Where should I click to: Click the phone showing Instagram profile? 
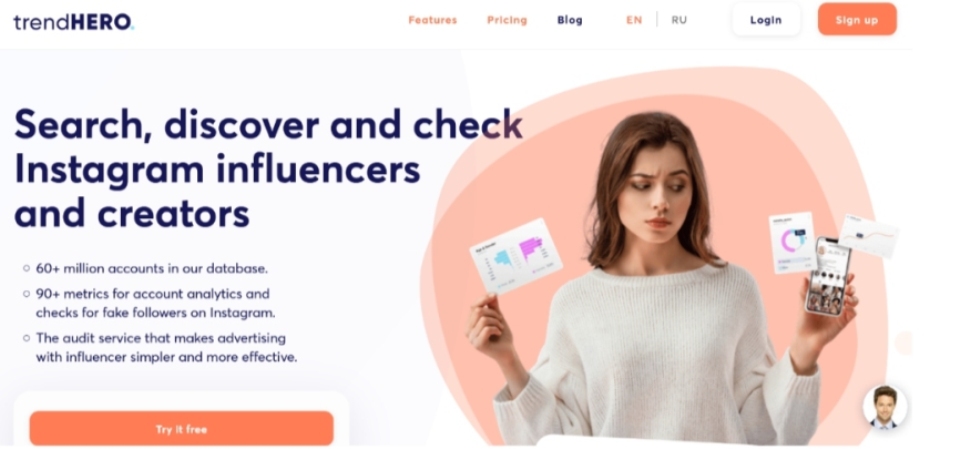click(x=827, y=276)
